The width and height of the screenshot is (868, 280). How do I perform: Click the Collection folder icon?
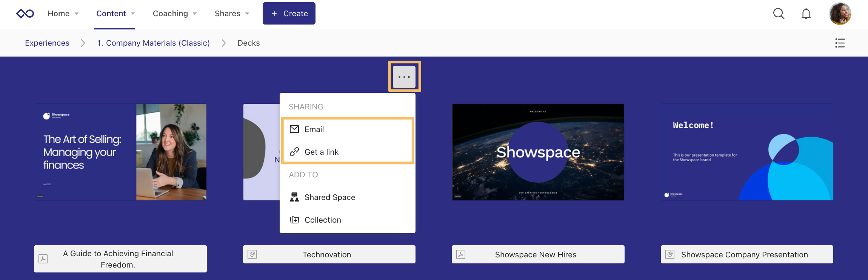(294, 220)
